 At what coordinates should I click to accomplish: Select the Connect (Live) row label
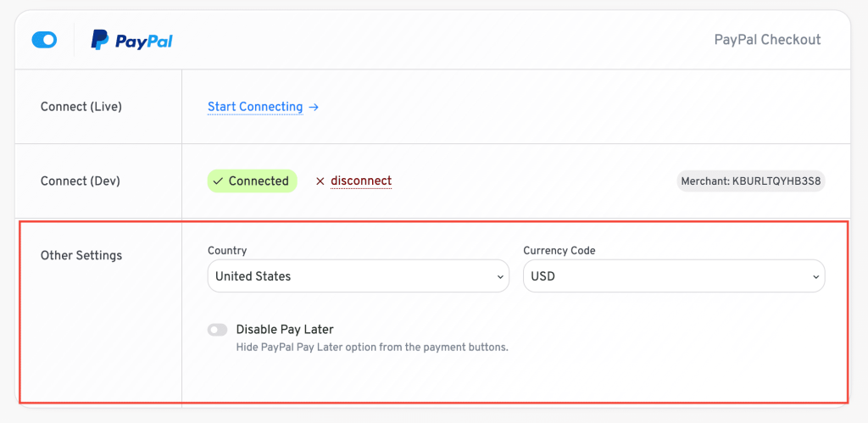81,107
